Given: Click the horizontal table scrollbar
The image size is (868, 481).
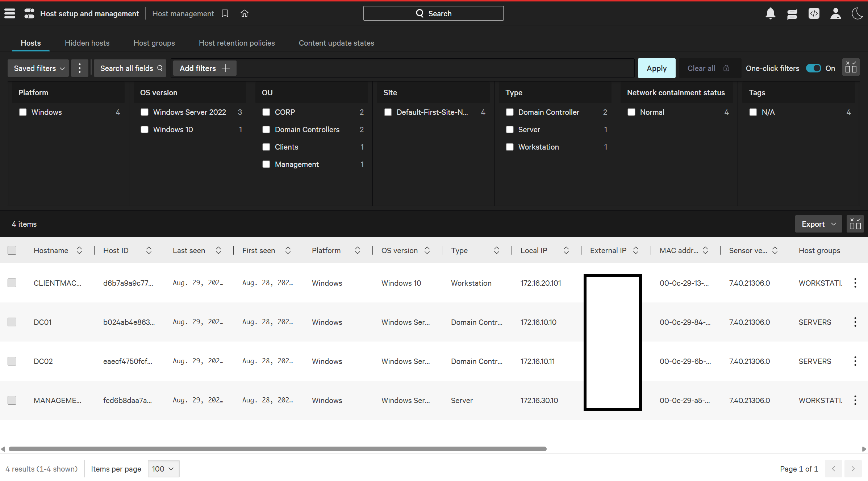Looking at the screenshot, I should (277, 449).
